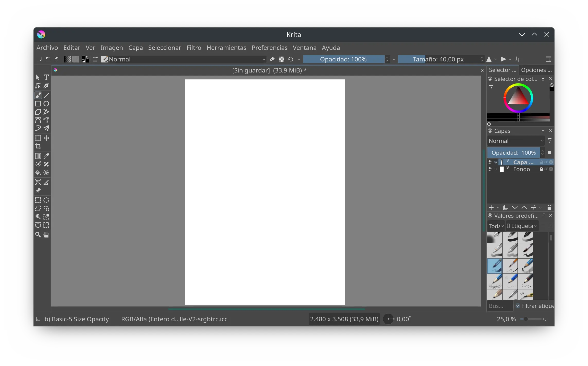
Task: Expand the Etiqueta tag dropdown
Action: 522,226
